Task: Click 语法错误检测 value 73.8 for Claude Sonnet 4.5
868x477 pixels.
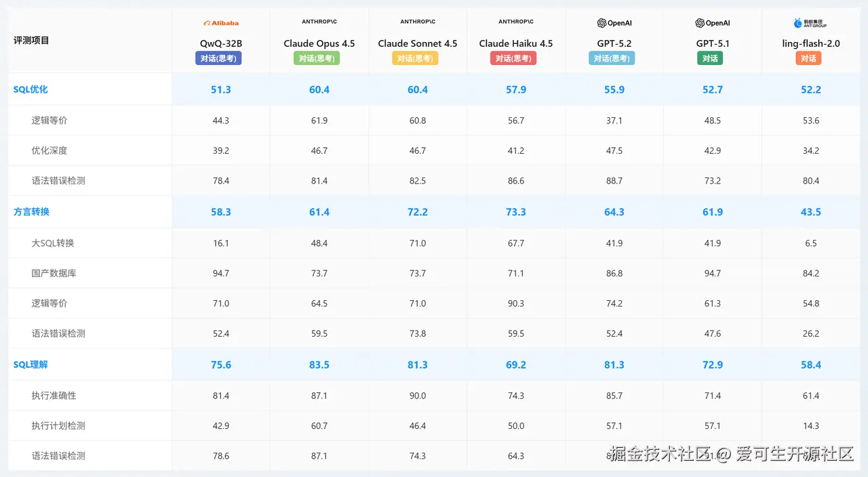Action: tap(418, 333)
